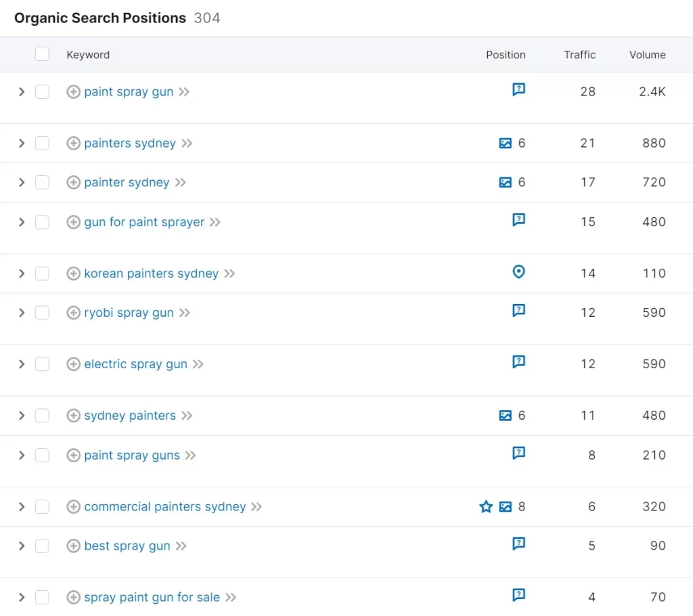Expand the paint spray guns row
Viewport: 693px width, 616px height.
pyautogui.click(x=22, y=456)
